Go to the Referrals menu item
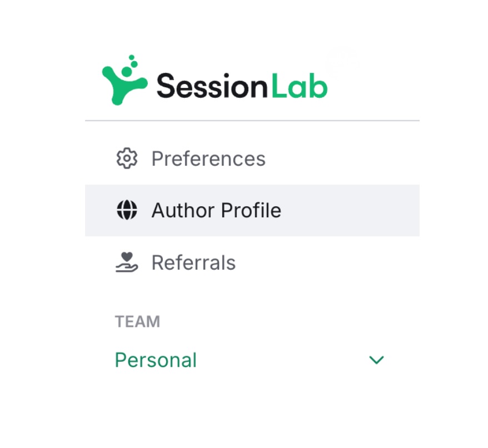 click(193, 262)
